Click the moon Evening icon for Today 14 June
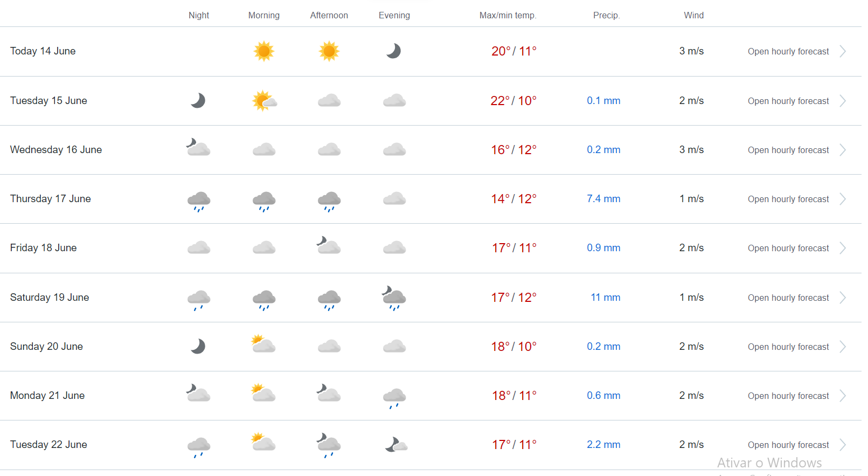This screenshot has width=868, height=476. coord(394,51)
